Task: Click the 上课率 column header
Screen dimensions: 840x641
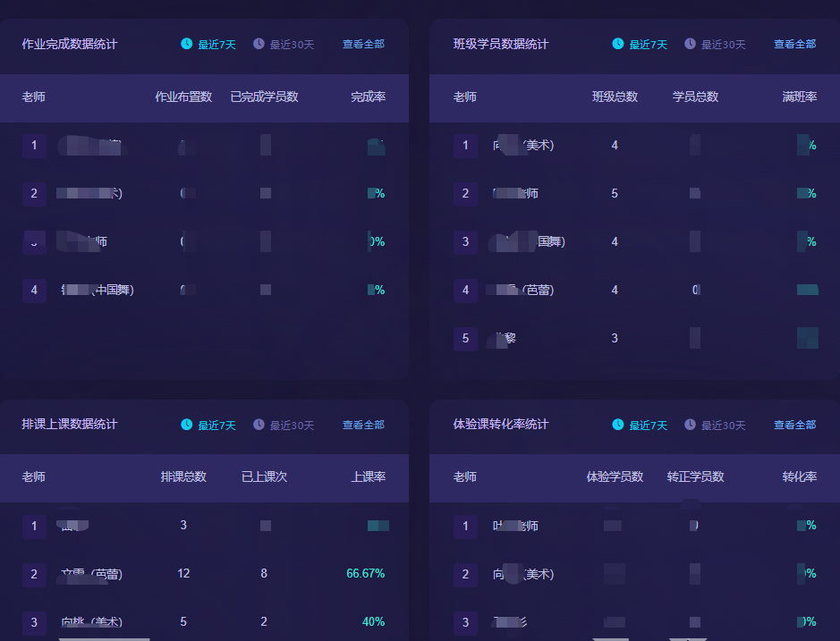Action: click(x=368, y=477)
